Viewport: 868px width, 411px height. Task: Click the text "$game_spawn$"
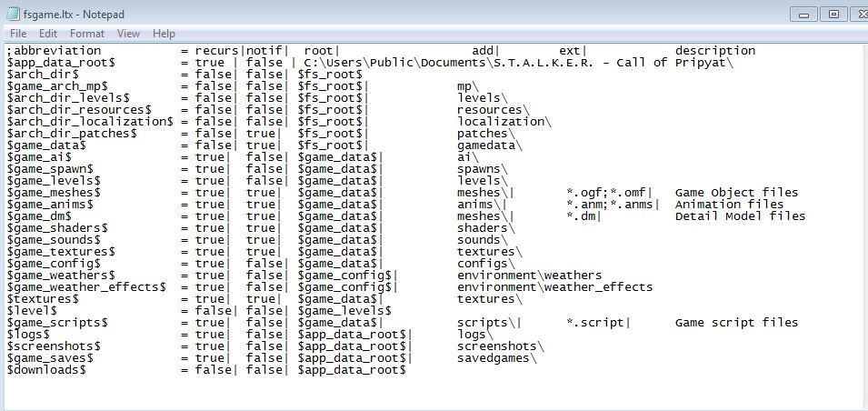[x=50, y=169]
